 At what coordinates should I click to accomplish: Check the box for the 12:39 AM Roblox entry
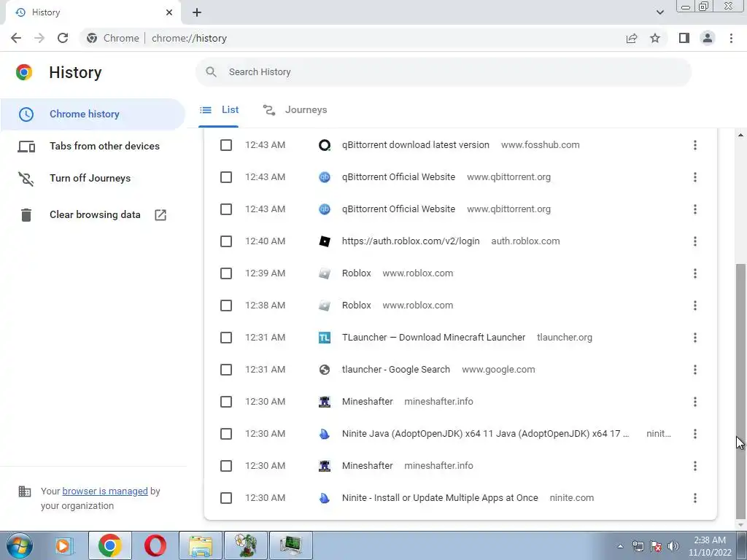[x=226, y=273]
